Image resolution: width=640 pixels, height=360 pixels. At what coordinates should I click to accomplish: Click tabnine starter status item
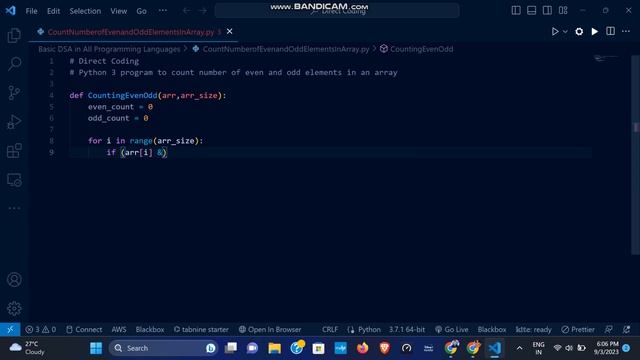click(x=201, y=329)
